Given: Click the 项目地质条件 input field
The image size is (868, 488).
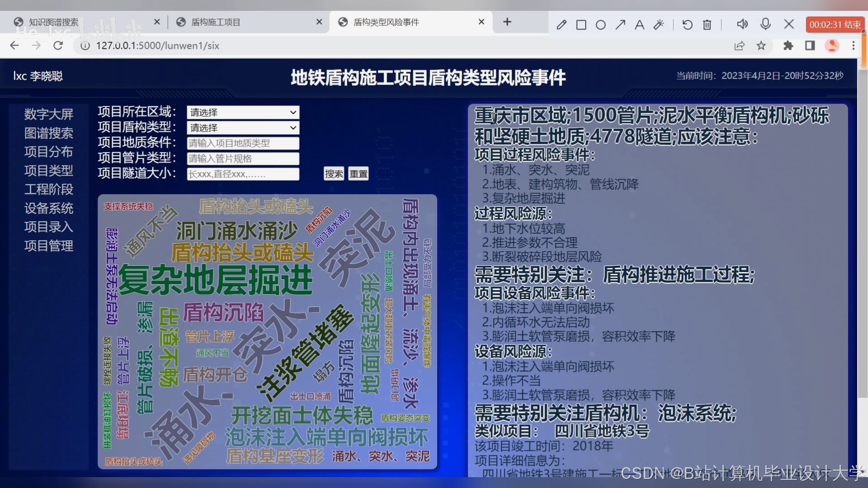Looking at the screenshot, I should coord(243,143).
